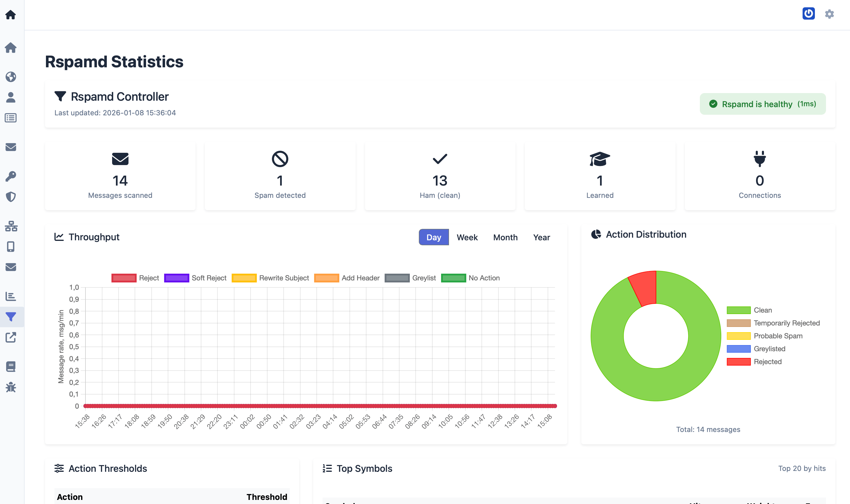
Task: Open the external link sidebar icon
Action: (11, 337)
